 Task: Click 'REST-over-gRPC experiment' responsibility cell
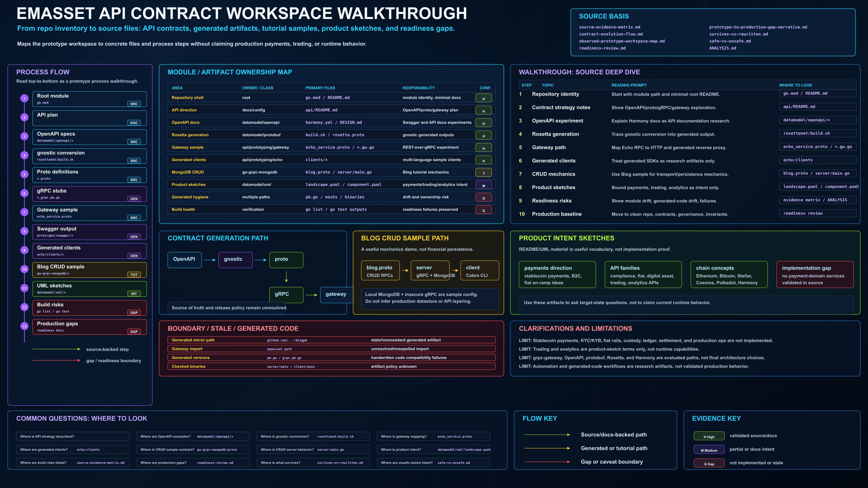point(431,148)
